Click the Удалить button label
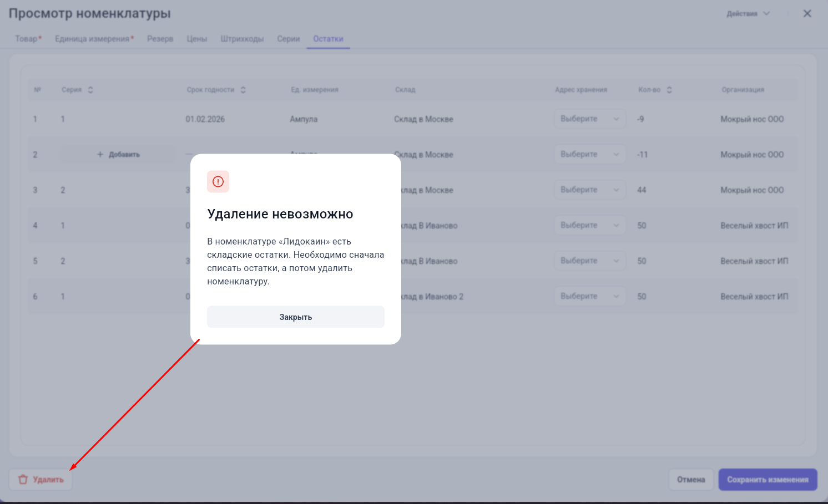 pyautogui.click(x=48, y=480)
